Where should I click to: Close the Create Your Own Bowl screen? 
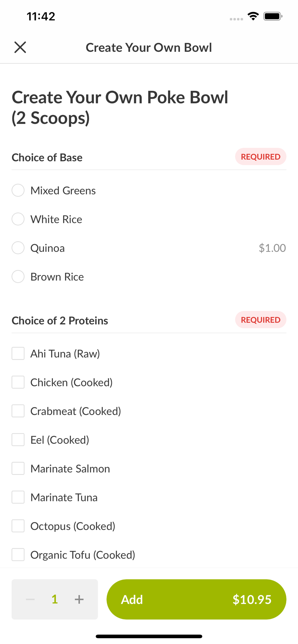[x=20, y=47]
